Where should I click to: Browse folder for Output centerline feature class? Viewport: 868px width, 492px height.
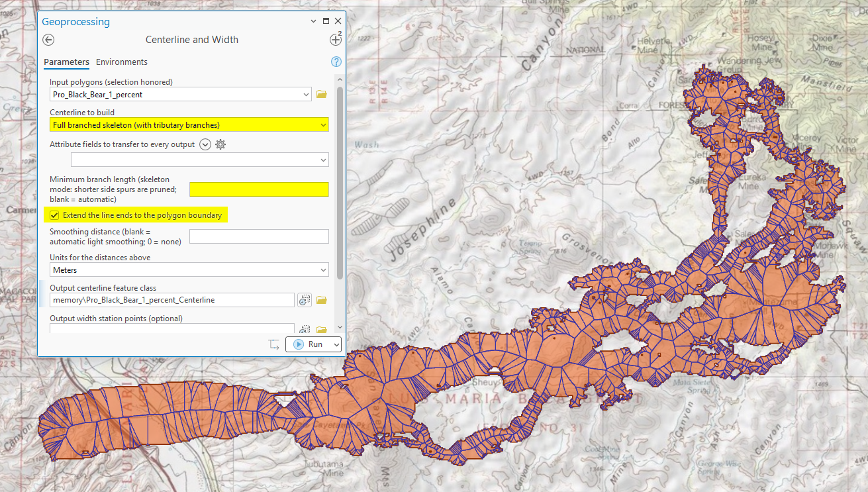point(322,300)
